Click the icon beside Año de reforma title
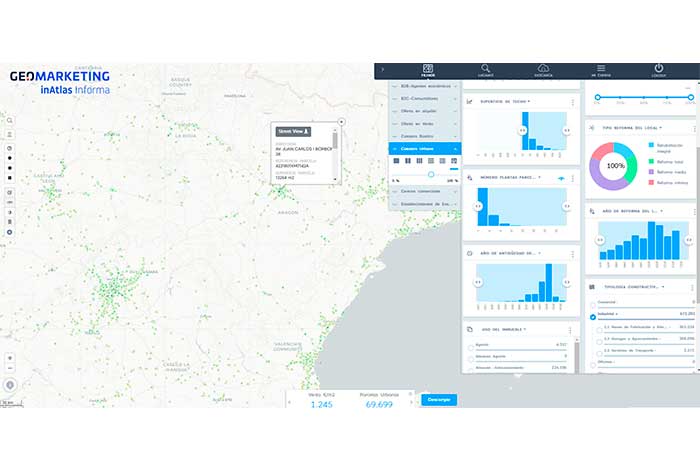This screenshot has height=471, width=700. (x=592, y=211)
